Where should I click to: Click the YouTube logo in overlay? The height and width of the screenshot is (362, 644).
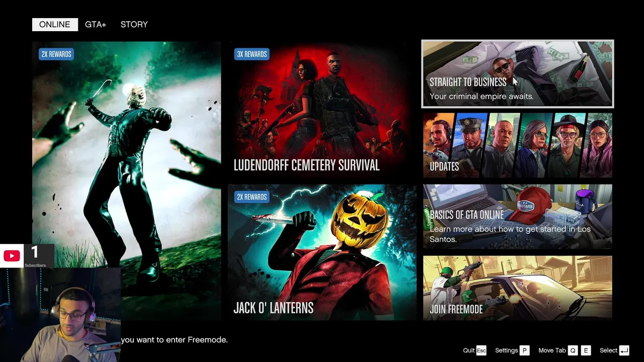pos(12,256)
